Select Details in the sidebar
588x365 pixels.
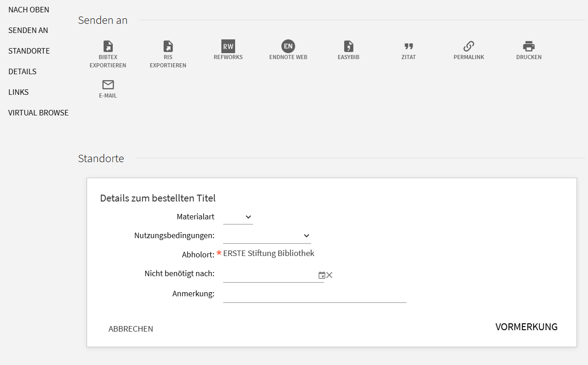tap(22, 71)
